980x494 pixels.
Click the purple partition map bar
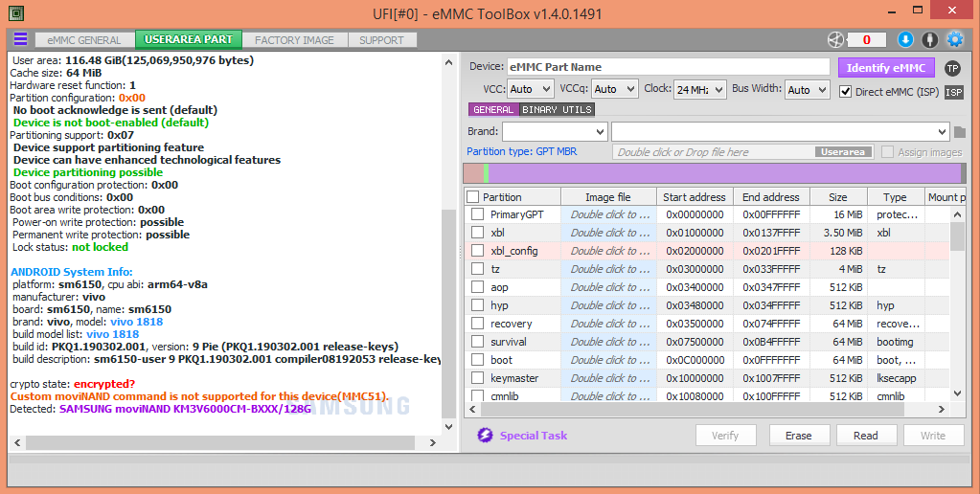(x=724, y=173)
